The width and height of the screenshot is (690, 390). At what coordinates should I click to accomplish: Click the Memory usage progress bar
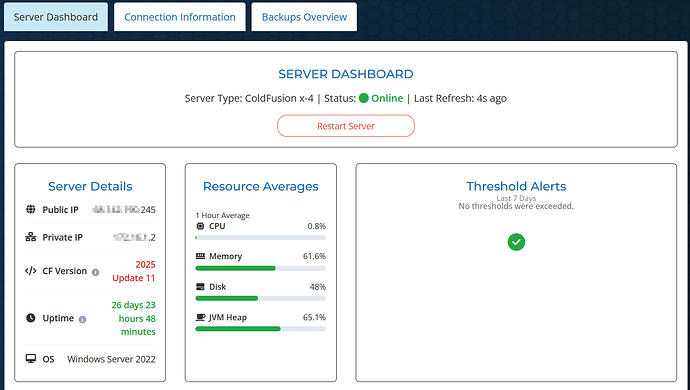(x=261, y=268)
